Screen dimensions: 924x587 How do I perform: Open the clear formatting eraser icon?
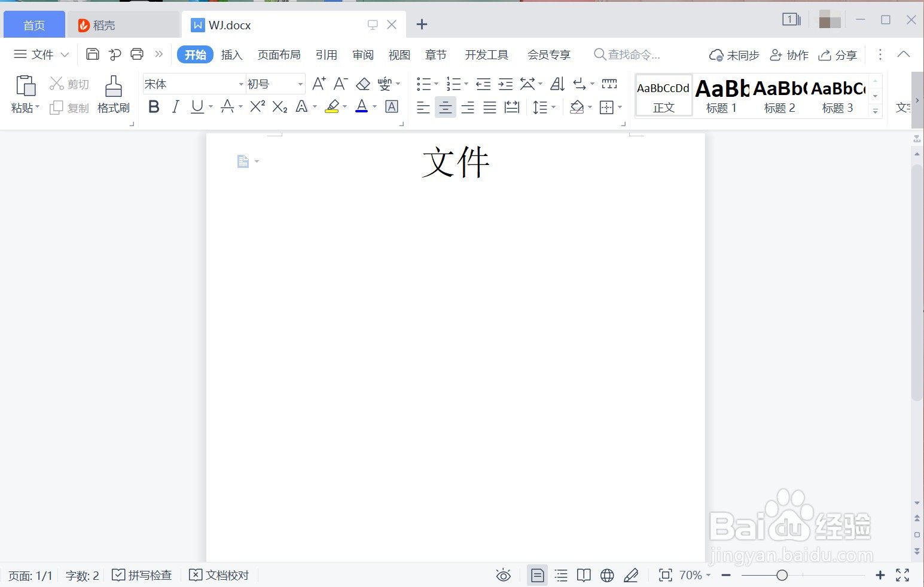click(363, 84)
